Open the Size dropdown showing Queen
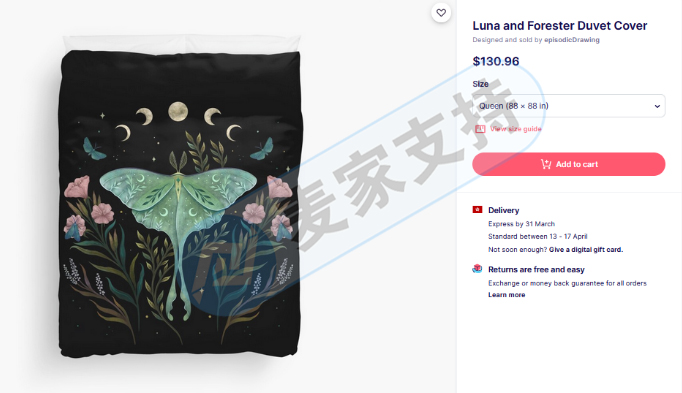The height and width of the screenshot is (393, 682). (x=569, y=106)
